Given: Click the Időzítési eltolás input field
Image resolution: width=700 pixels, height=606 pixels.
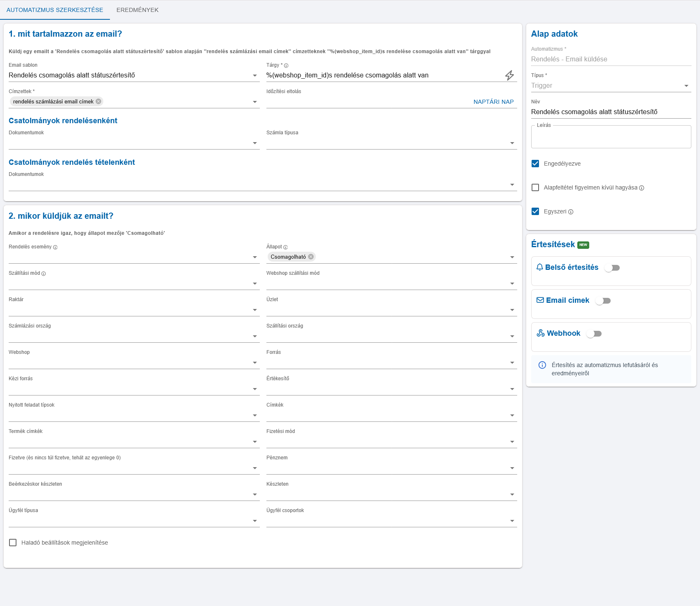Looking at the screenshot, I should tap(369, 102).
